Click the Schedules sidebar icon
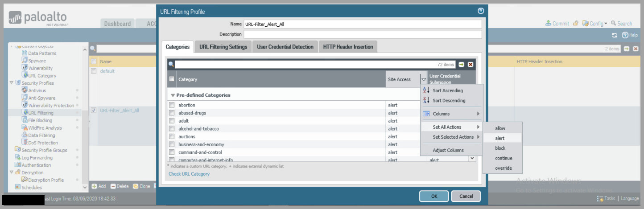Image resolution: width=644 pixels, height=209 pixels. pos(18,187)
